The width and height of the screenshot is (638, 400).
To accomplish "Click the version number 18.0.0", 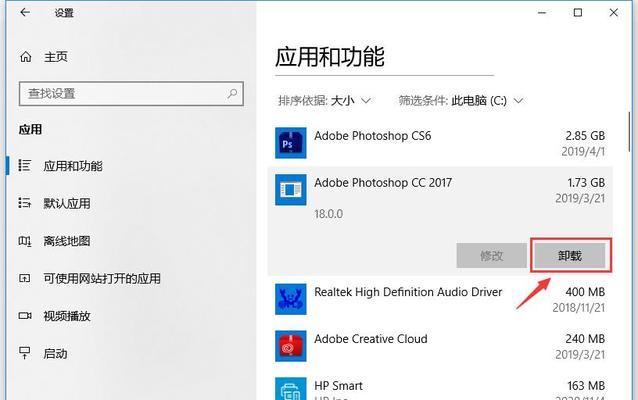I will 328,214.
